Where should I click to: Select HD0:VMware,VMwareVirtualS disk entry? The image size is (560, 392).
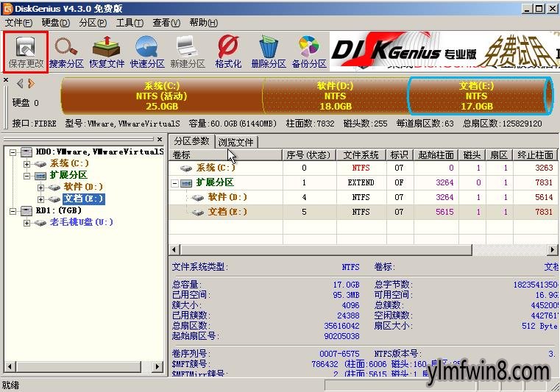pyautogui.click(x=99, y=152)
